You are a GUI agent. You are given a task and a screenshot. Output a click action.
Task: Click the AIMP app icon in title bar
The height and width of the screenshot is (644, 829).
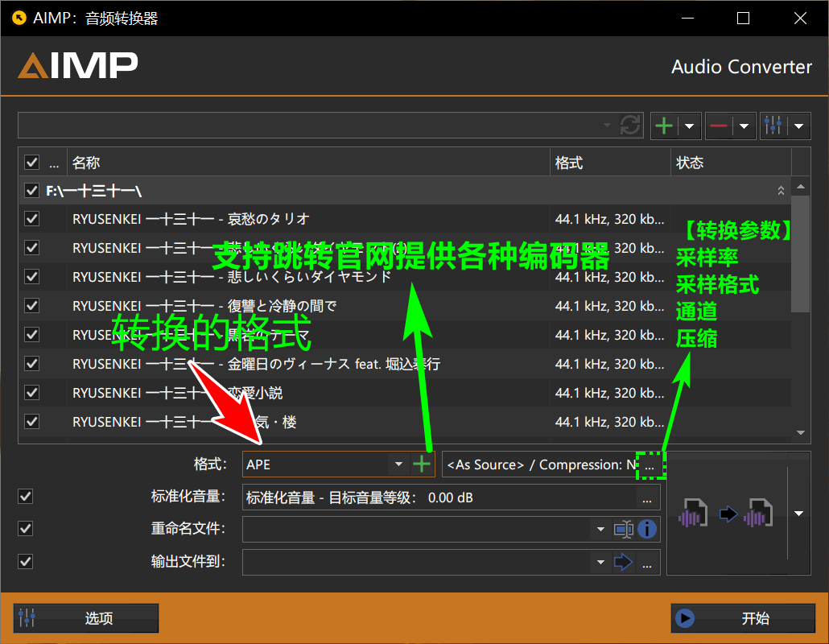[x=19, y=18]
